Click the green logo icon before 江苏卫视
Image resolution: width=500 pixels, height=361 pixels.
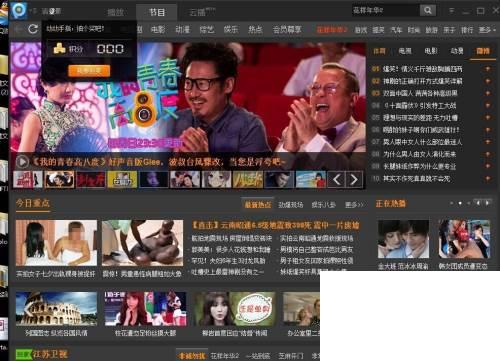tap(23, 355)
